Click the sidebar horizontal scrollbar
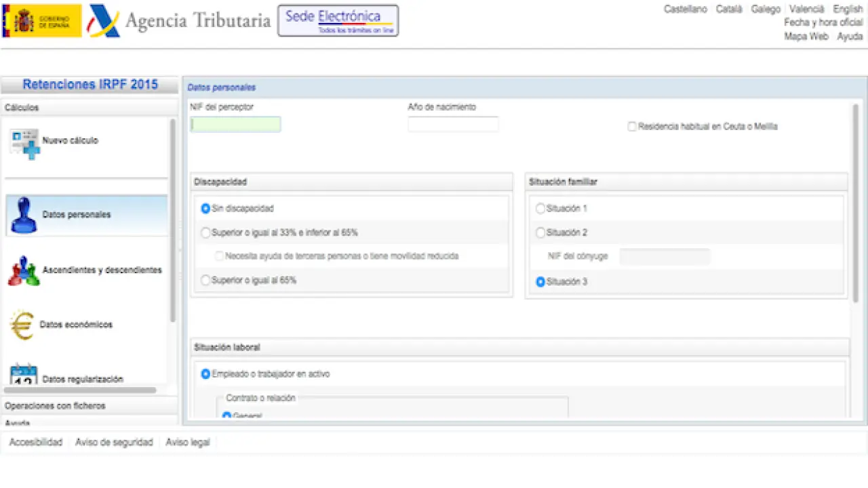 pyautogui.click(x=80, y=390)
